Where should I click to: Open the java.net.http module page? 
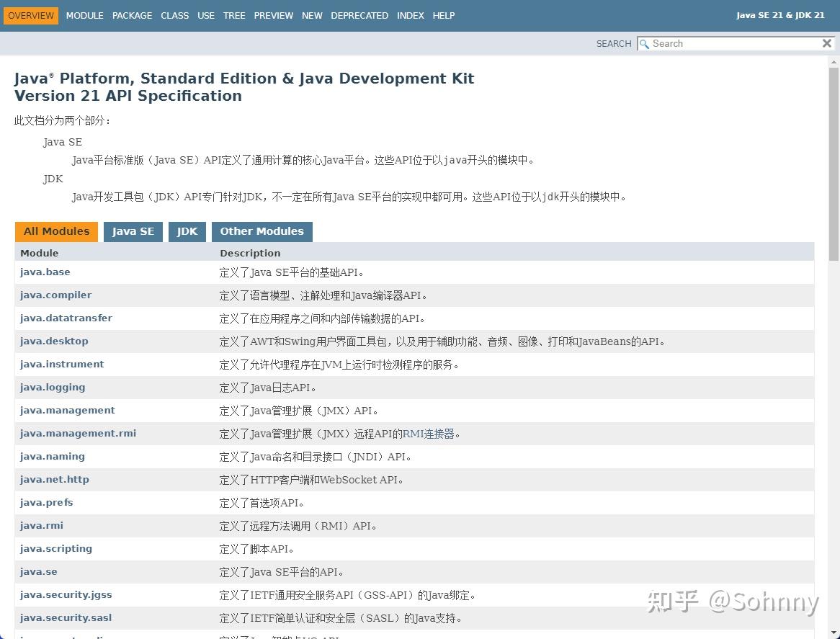(54, 479)
